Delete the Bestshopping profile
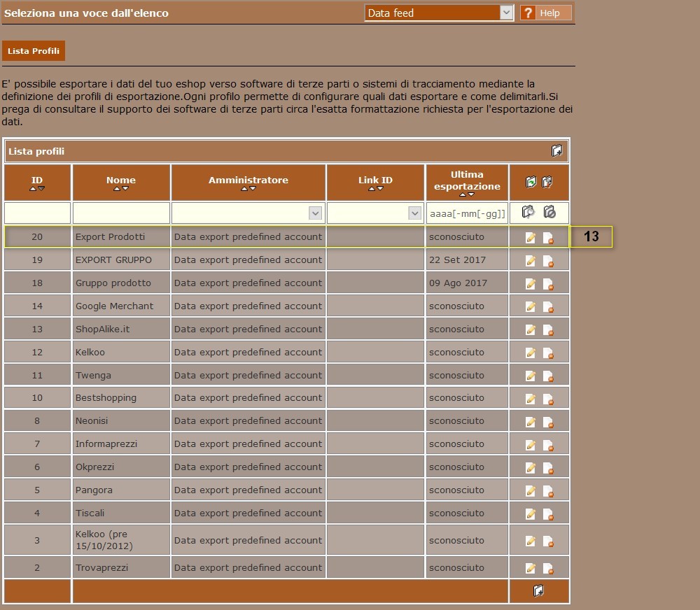700x610 pixels. (548, 399)
